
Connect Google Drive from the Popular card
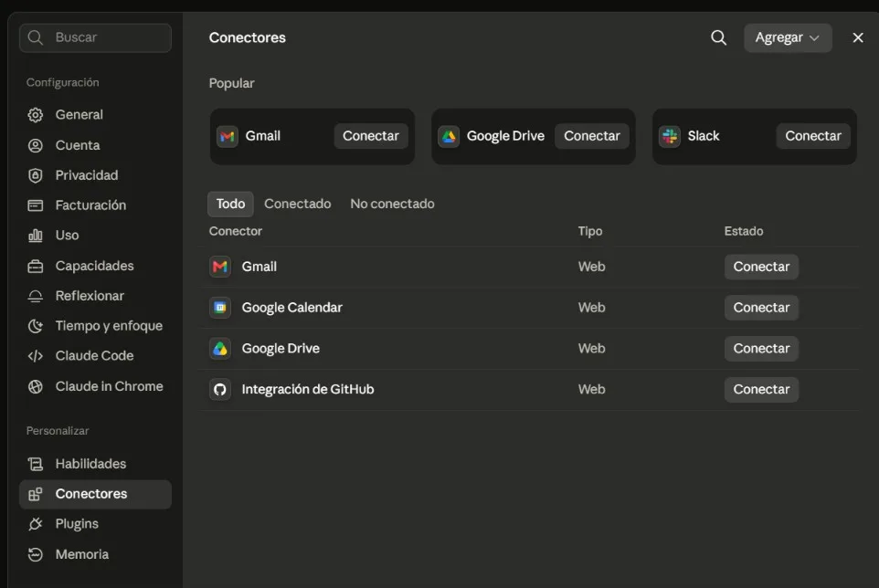[x=592, y=136]
